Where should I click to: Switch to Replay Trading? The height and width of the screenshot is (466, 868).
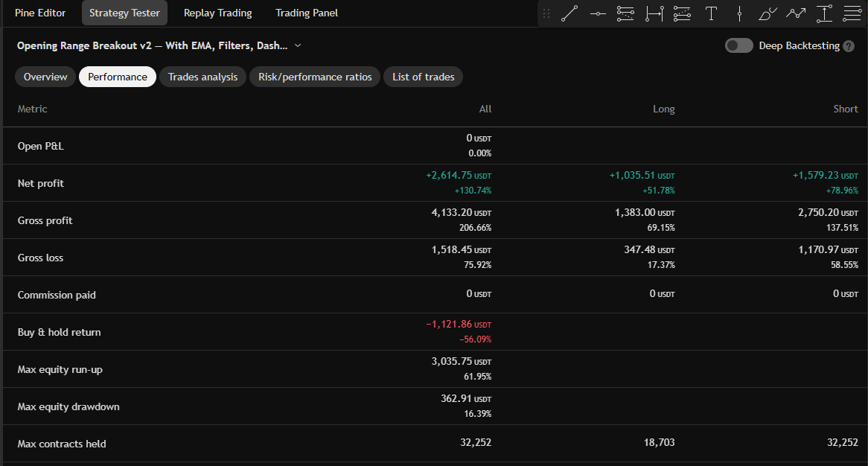point(217,13)
